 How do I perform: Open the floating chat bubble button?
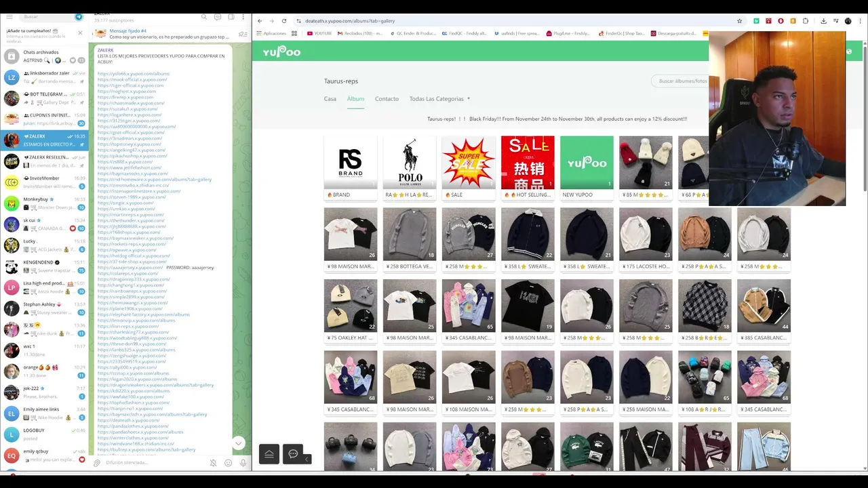point(293,454)
